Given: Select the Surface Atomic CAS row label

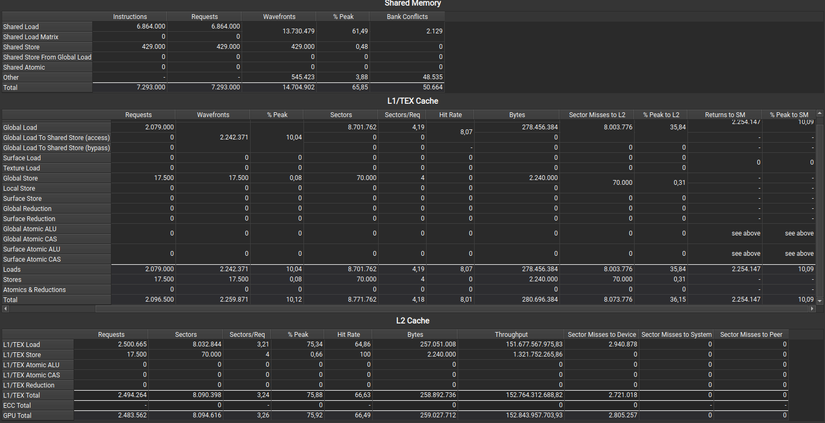Looking at the screenshot, I should click(x=57, y=259).
